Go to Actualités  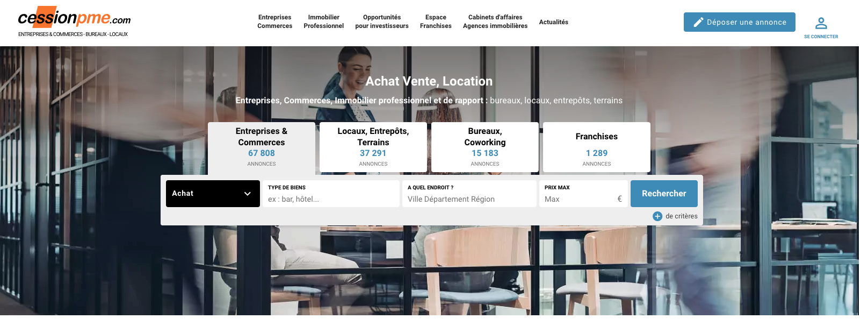click(553, 22)
